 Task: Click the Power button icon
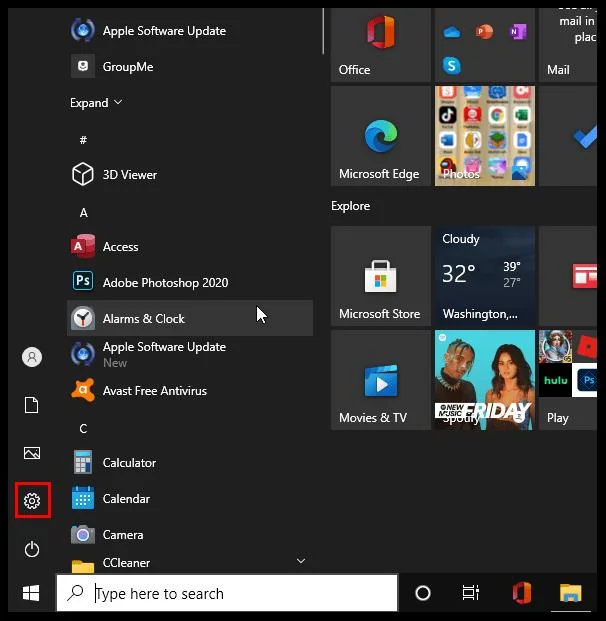pos(32,549)
